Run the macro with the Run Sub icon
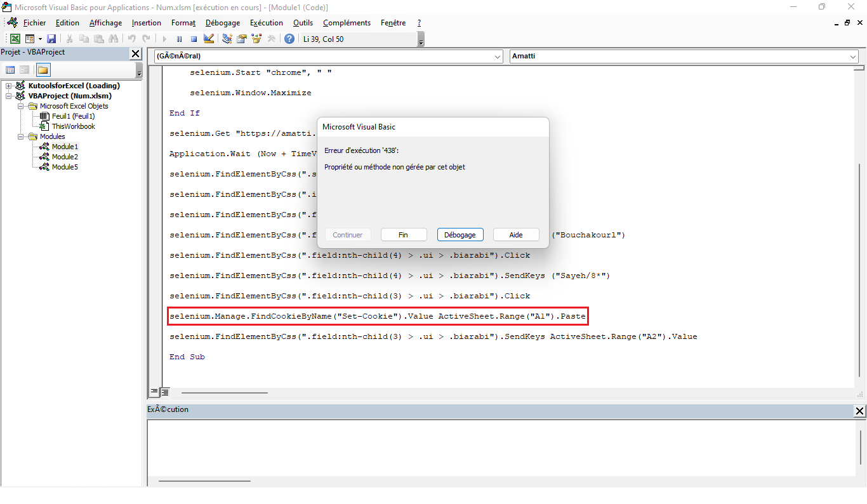The width and height of the screenshot is (867, 504). [164, 38]
